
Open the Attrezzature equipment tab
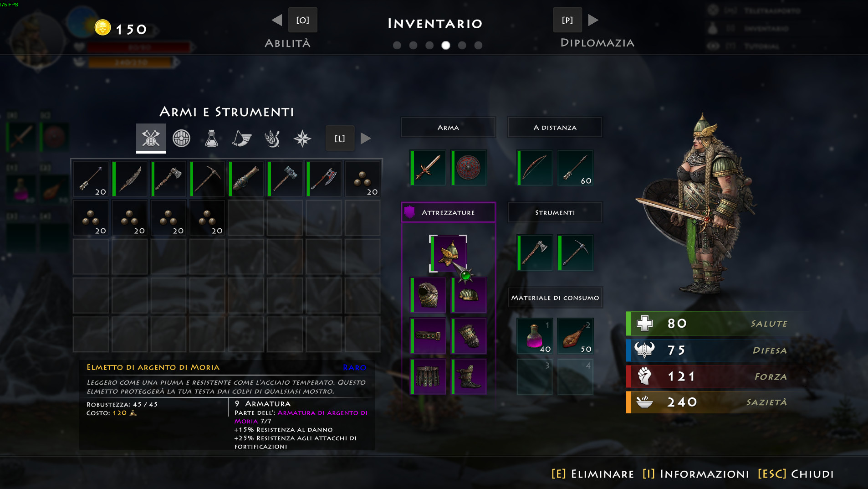(x=449, y=212)
